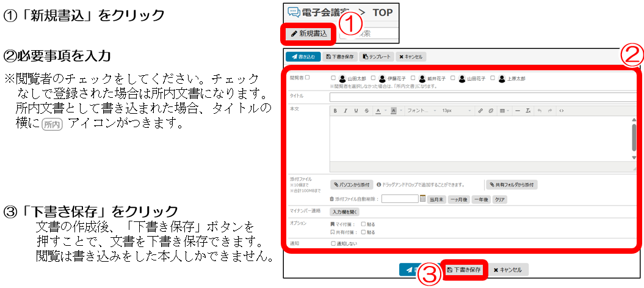Open the source code view icon
Screen dimensions: 644x288
pos(561,111)
